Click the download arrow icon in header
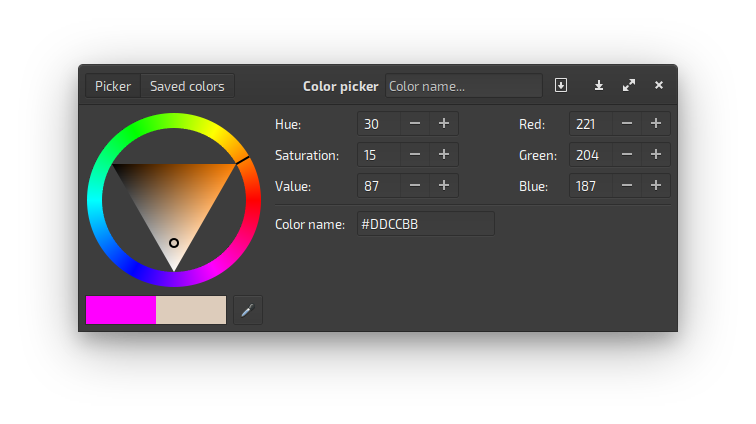Screen dimensions: 756x424 [x=599, y=86]
